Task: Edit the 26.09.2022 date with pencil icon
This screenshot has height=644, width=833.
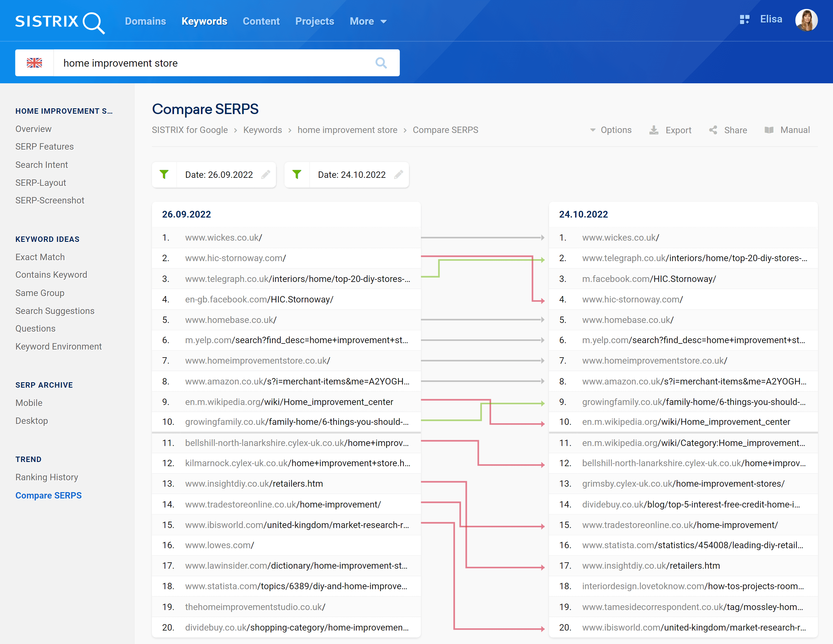Action: point(266,175)
